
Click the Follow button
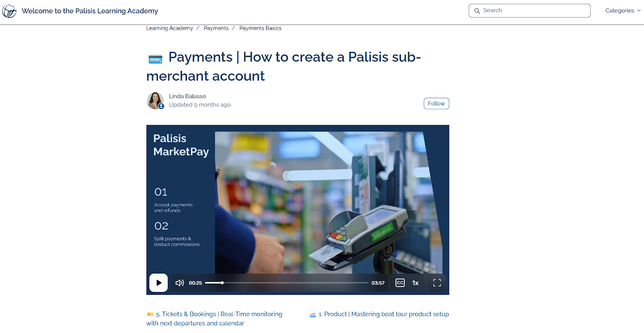[x=436, y=103]
